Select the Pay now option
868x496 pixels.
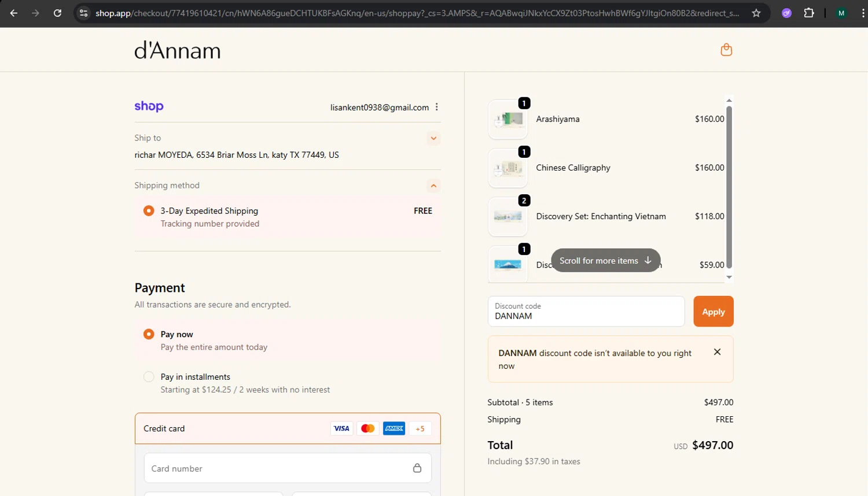(x=149, y=334)
